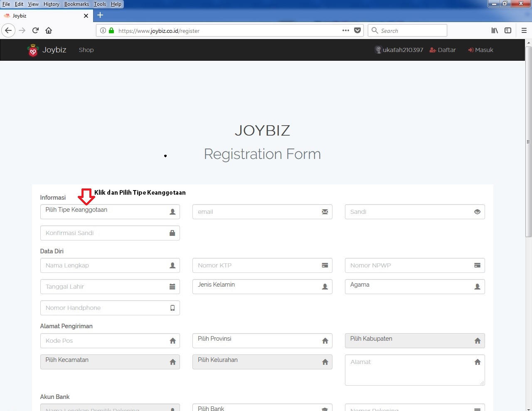
Task: Focus the Nomor NPWP field
Action: click(415, 265)
